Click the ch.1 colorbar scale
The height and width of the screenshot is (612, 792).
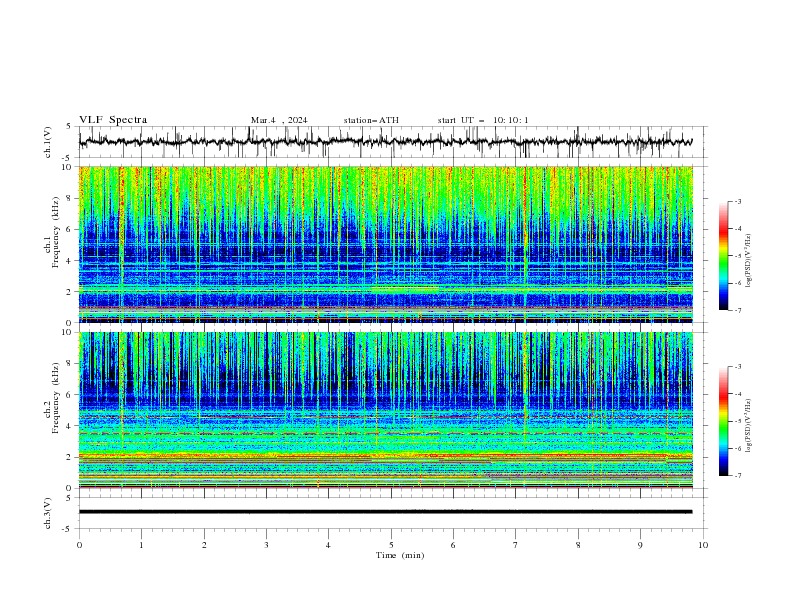[x=723, y=256]
